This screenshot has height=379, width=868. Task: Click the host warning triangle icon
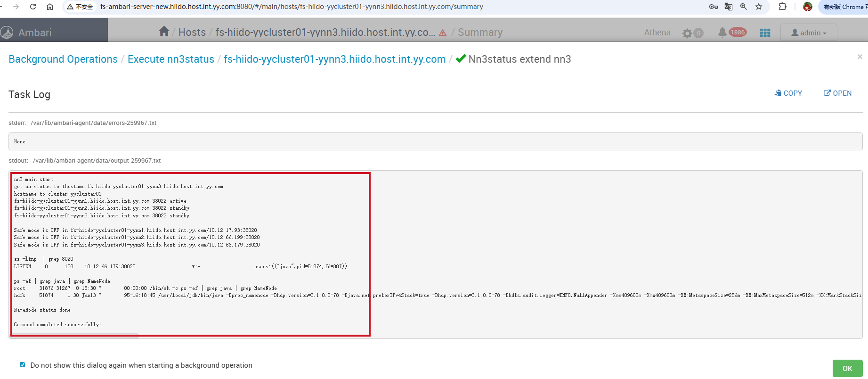coord(443,33)
